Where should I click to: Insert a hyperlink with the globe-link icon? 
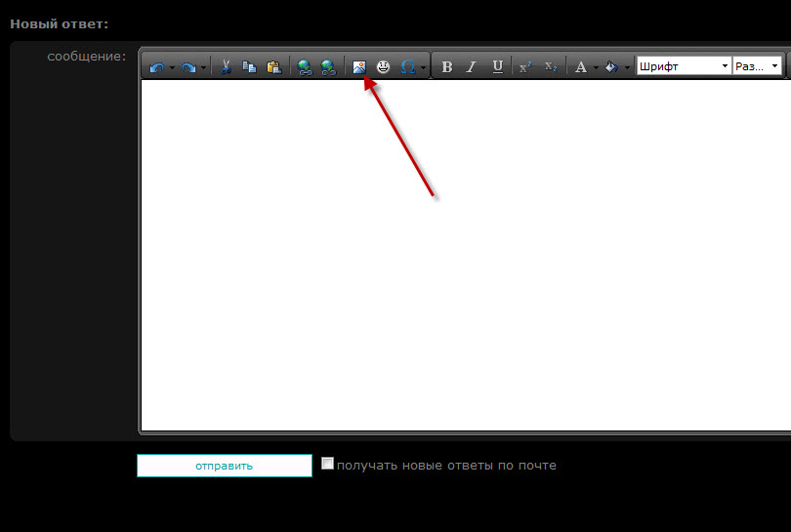coord(305,67)
